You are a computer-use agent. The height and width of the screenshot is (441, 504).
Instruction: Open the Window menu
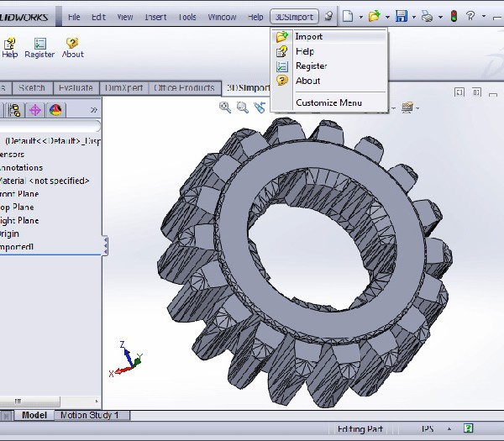pos(222,17)
